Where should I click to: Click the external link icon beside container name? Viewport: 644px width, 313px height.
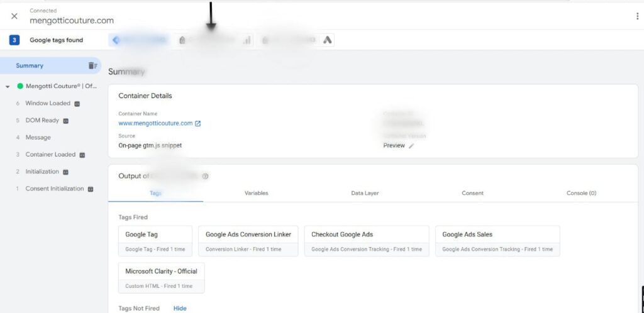tap(197, 123)
